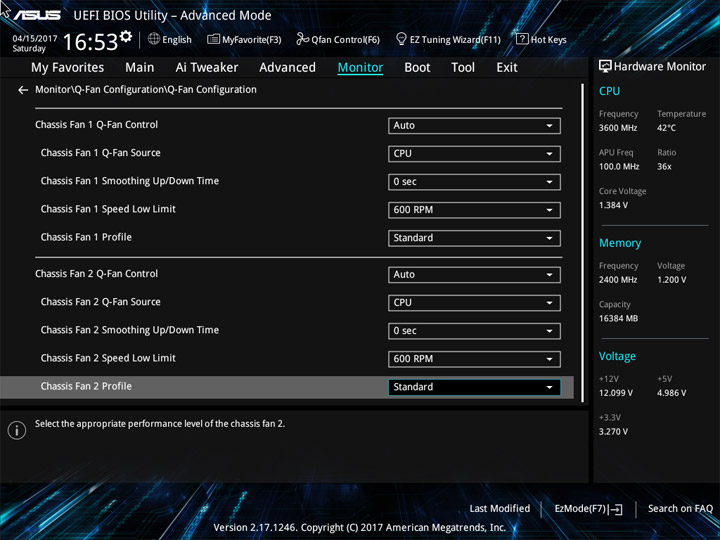Open Chassis Fan 2 Q-Fan Control dropdown
This screenshot has width=720, height=540.
474,275
